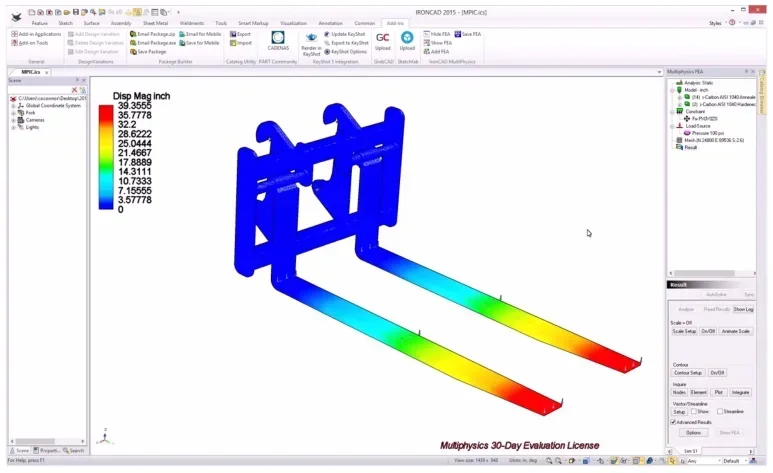Viewport: 773px width, 473px height.
Task: Click the Contour Setup button
Action: 688,373
